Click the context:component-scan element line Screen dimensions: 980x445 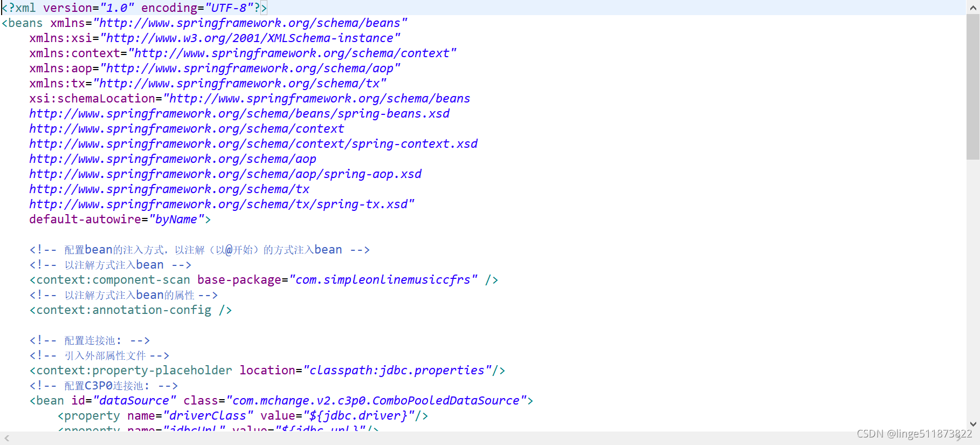point(264,280)
